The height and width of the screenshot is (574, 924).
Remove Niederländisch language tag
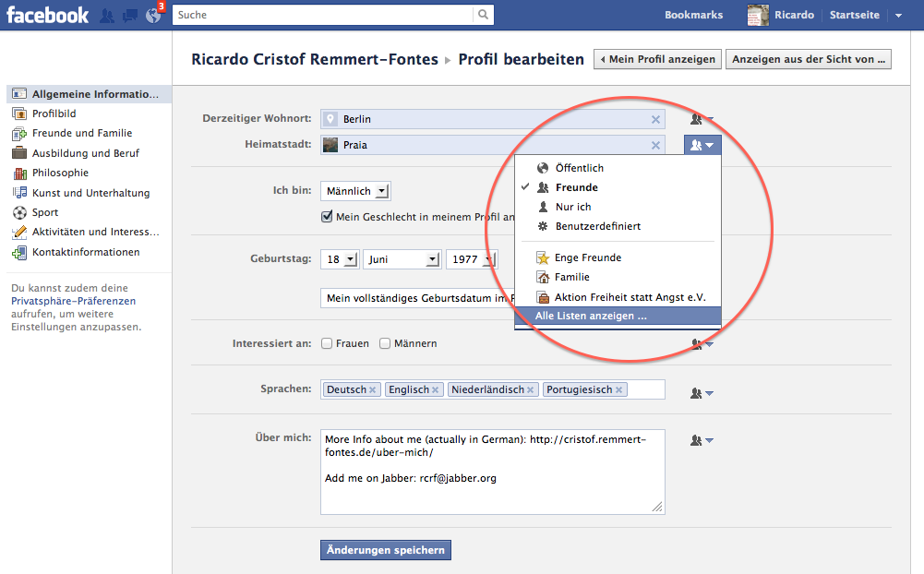click(x=531, y=390)
